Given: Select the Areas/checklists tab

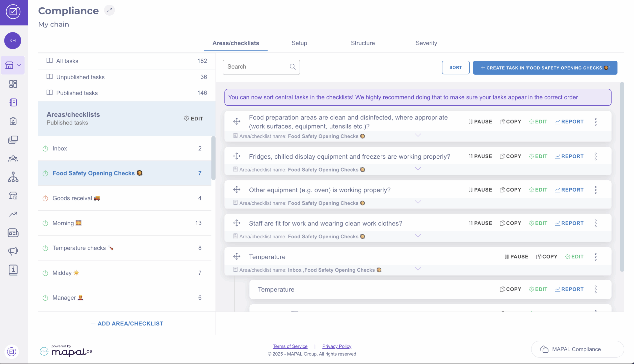Looking at the screenshot, I should pos(236,43).
